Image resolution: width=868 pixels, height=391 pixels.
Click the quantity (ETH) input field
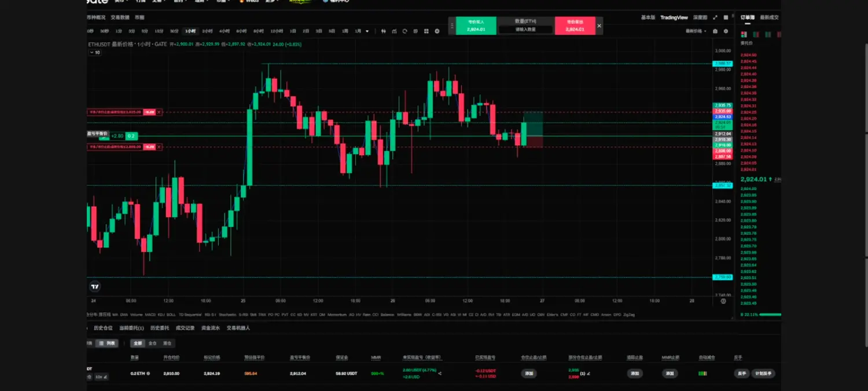(x=525, y=29)
